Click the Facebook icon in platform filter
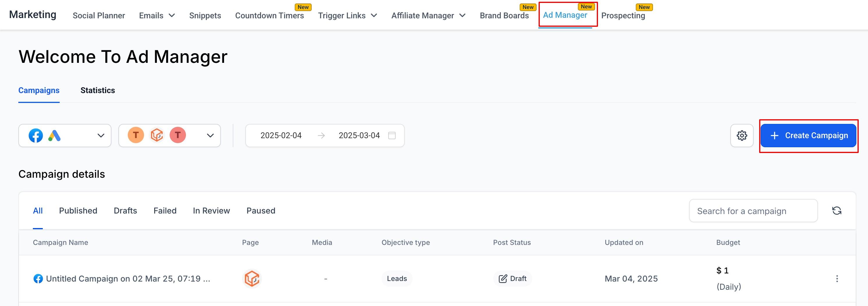 pos(36,136)
